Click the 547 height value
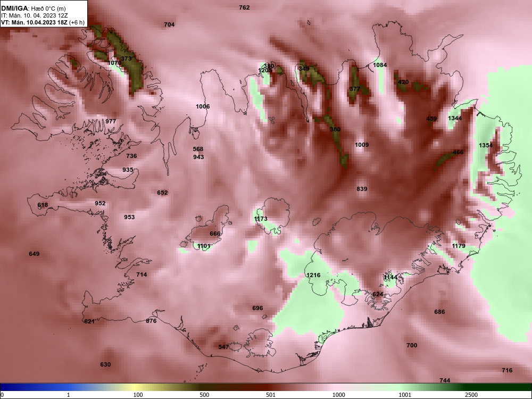The width and height of the screenshot is (532, 399). (223, 347)
